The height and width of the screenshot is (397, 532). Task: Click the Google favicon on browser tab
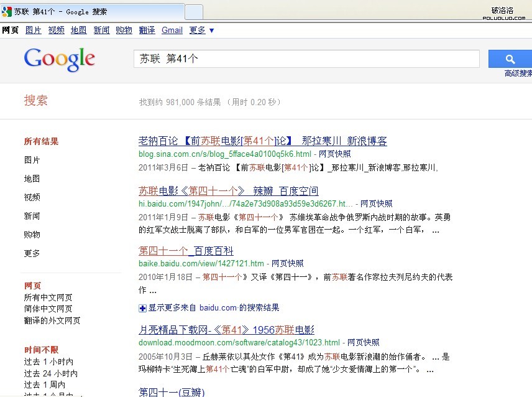point(7,11)
